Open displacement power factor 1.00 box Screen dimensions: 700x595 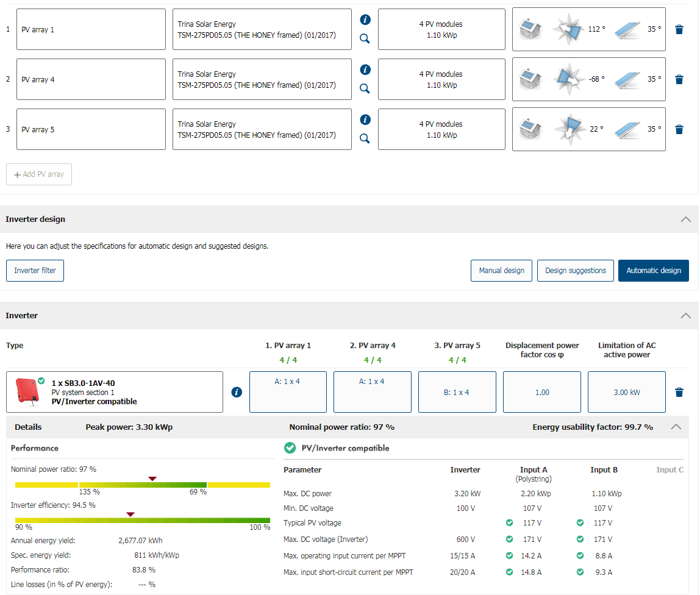[541, 392]
